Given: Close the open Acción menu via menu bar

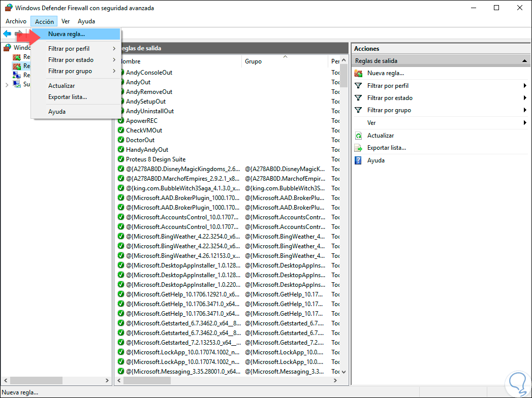Looking at the screenshot, I should [44, 21].
